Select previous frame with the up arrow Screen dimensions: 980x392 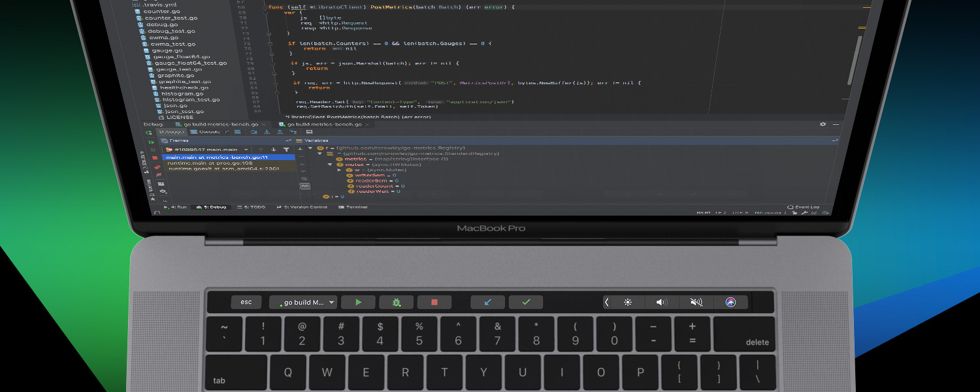click(x=261, y=150)
